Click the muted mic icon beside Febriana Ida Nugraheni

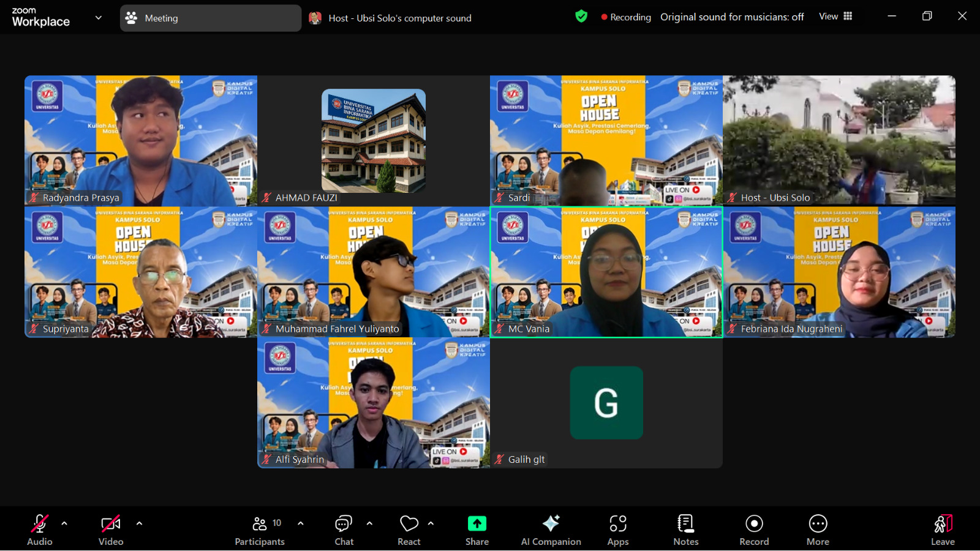733,329
